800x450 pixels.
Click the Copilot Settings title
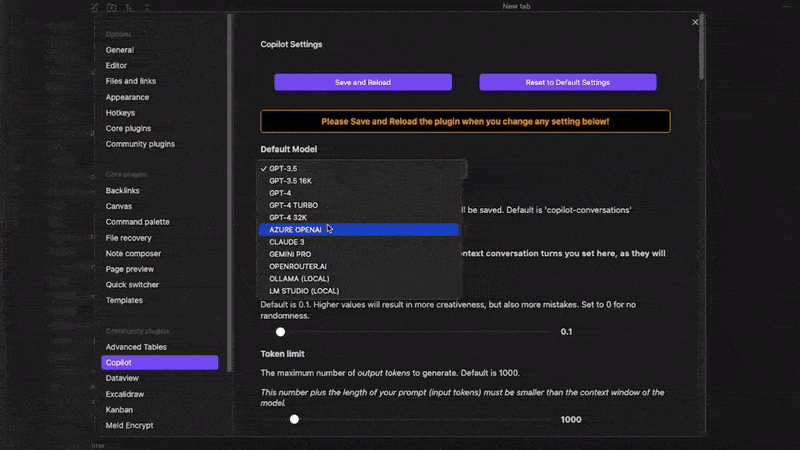click(291, 44)
